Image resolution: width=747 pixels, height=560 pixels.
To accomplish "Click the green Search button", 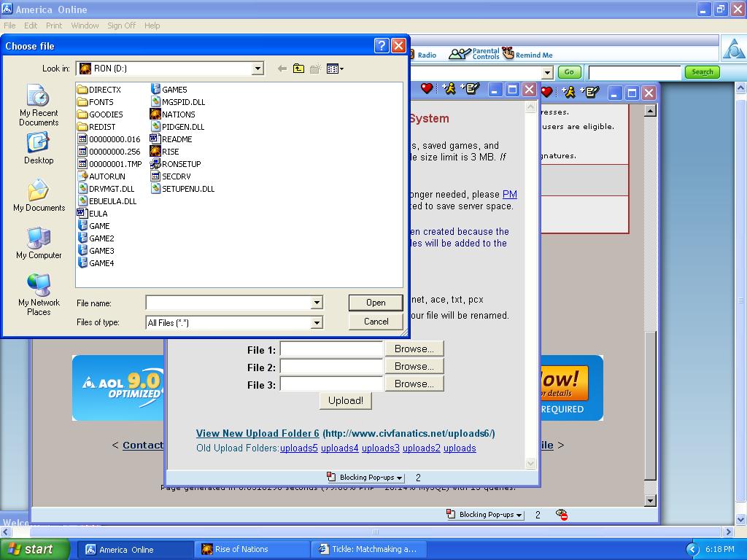I will coord(703,72).
